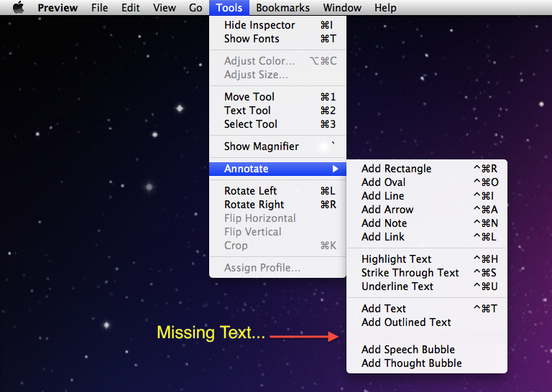Open the Window menu

[342, 7]
